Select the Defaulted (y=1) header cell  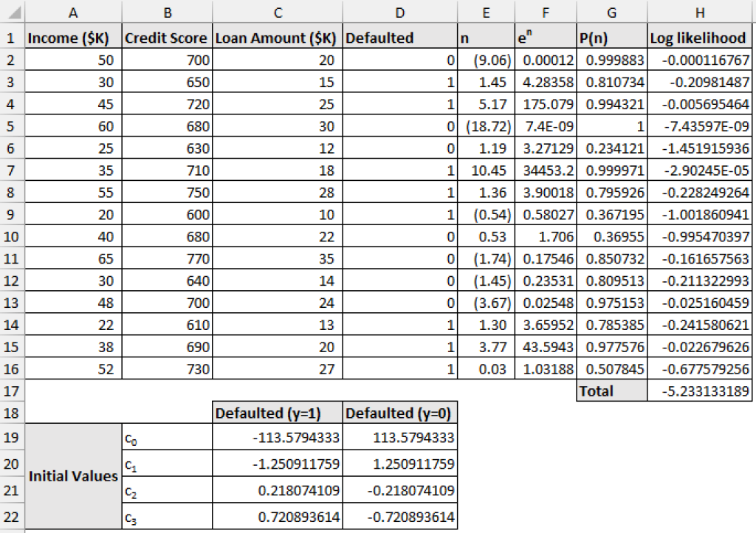[276, 413]
